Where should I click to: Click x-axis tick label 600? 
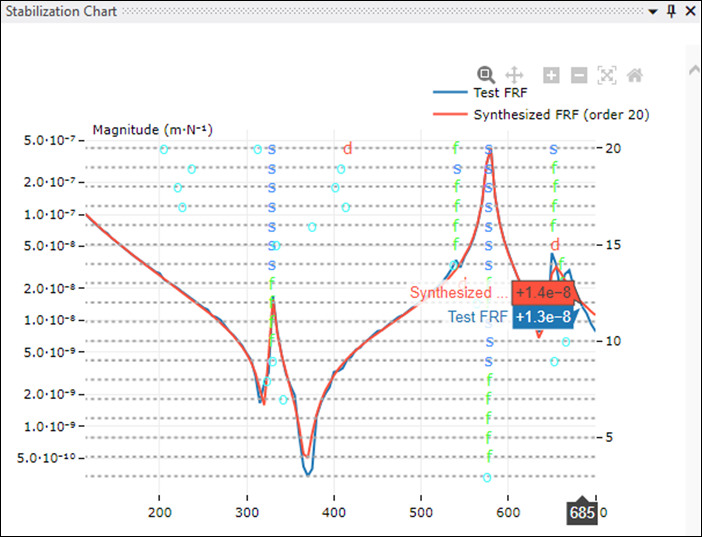[x=508, y=512]
